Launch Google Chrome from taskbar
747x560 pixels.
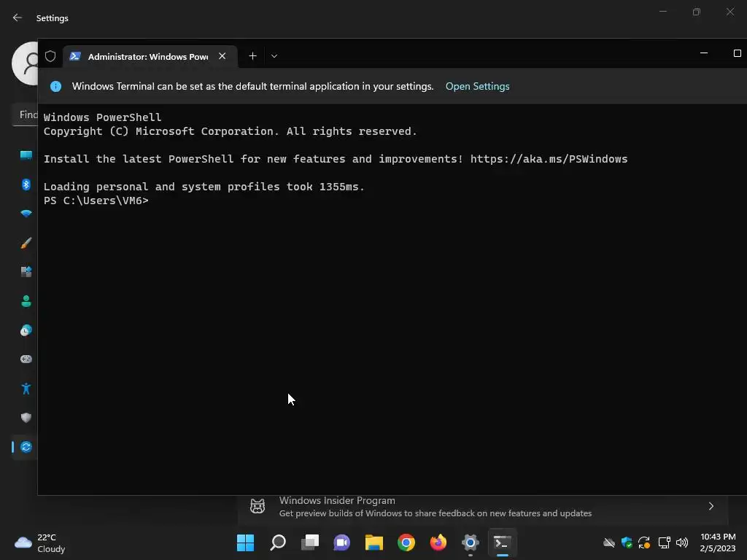tap(406, 542)
